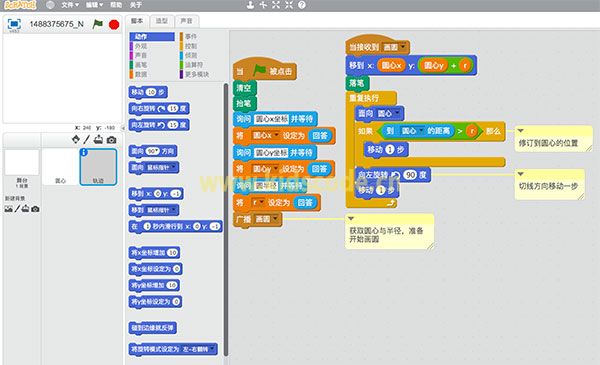
Task: Choose new sprite from library
Action: click(76, 140)
